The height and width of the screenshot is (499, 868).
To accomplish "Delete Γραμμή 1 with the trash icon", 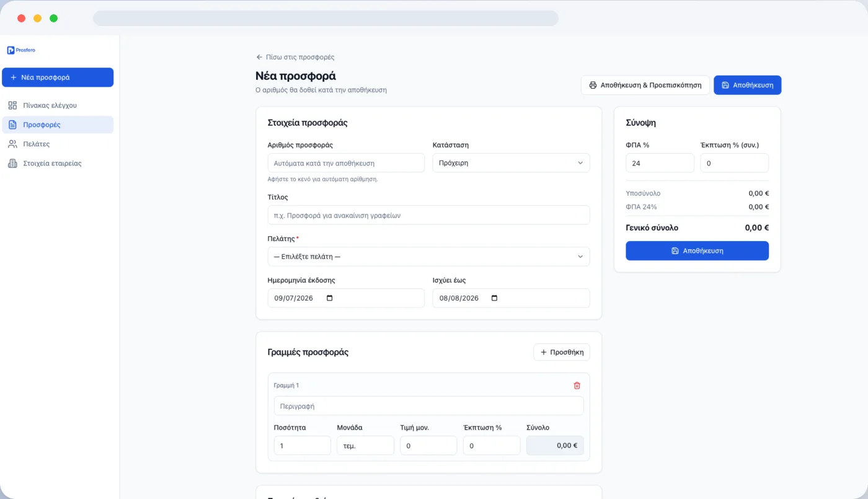I will click(577, 386).
